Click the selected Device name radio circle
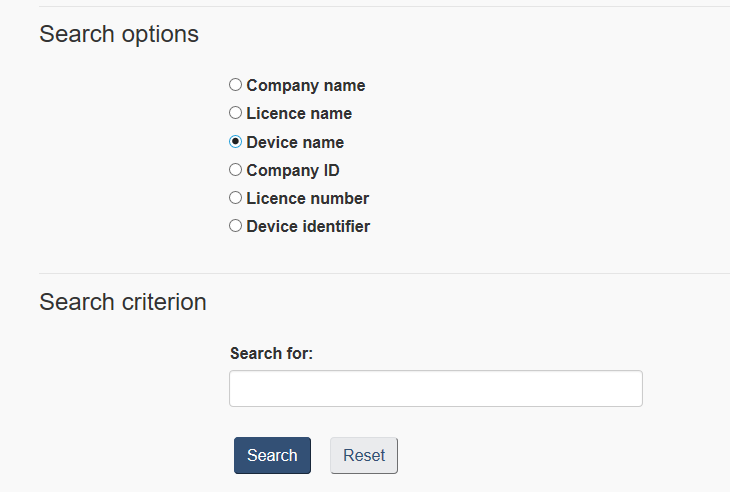730x492 pixels. pyautogui.click(x=236, y=142)
